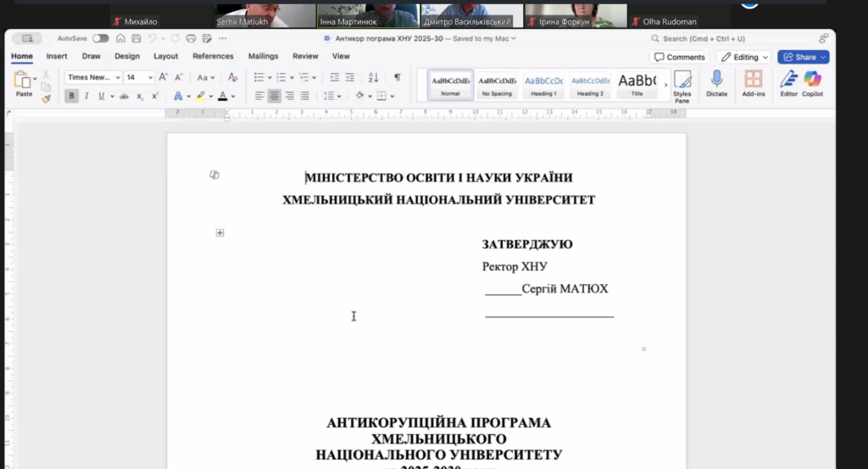The height and width of the screenshot is (469, 868).
Task: Open the more commands ellipsis
Action: [223, 38]
